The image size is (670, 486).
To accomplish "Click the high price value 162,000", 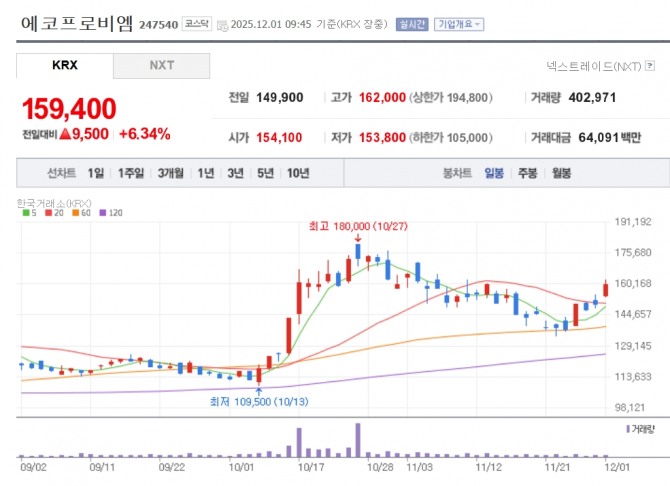I will point(382,97).
